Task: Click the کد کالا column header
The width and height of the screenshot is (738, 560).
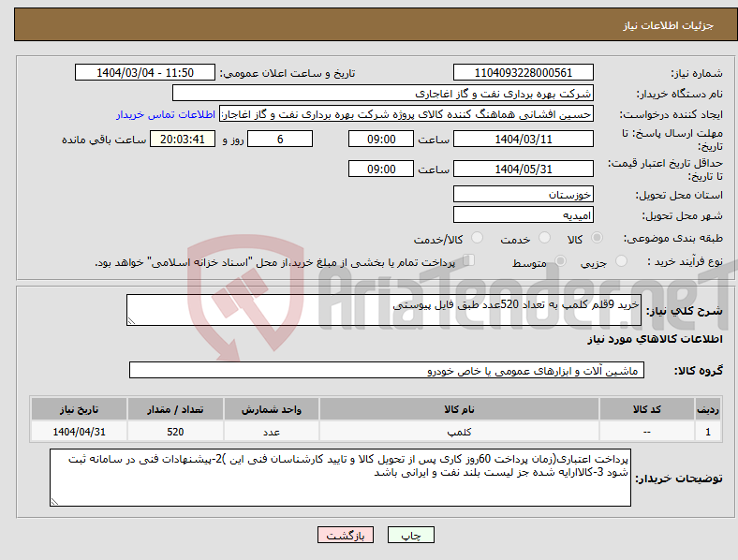Action: point(647,409)
